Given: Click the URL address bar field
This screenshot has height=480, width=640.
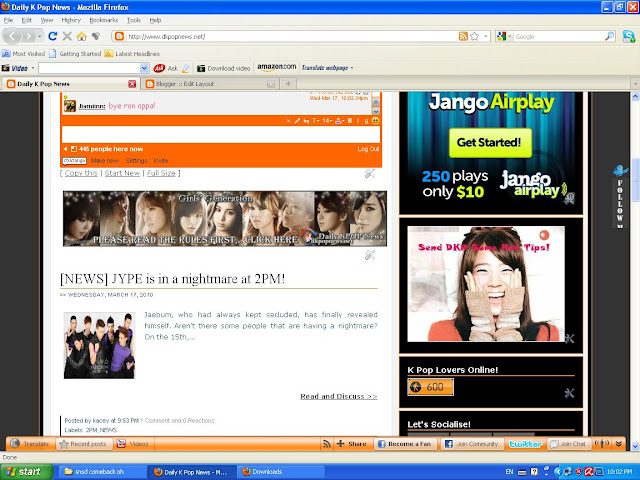Looking at the screenshot, I should [286, 36].
